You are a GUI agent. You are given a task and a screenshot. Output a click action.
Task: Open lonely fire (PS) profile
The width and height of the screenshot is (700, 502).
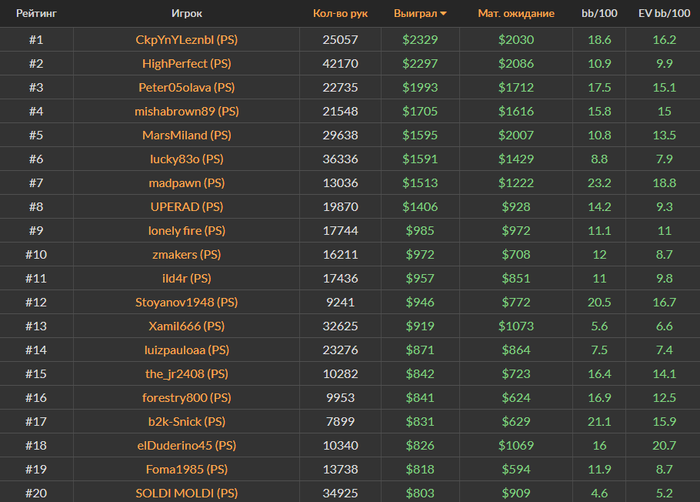187,231
